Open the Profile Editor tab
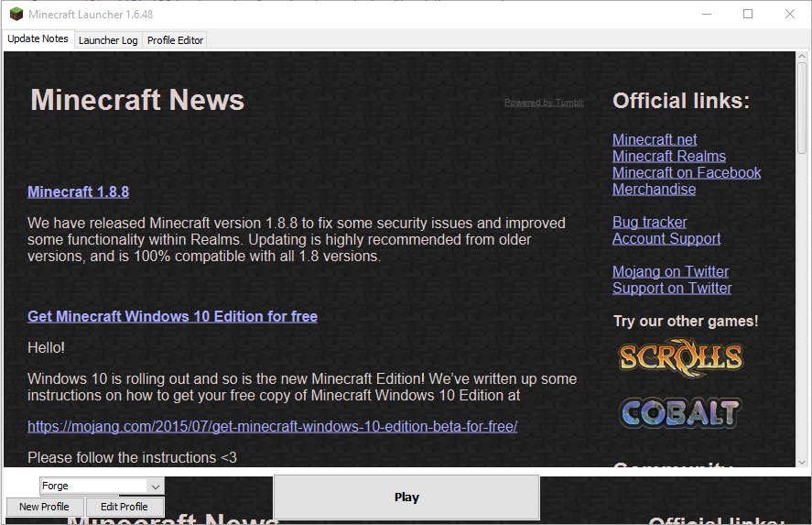This screenshot has width=812, height=525. [175, 40]
